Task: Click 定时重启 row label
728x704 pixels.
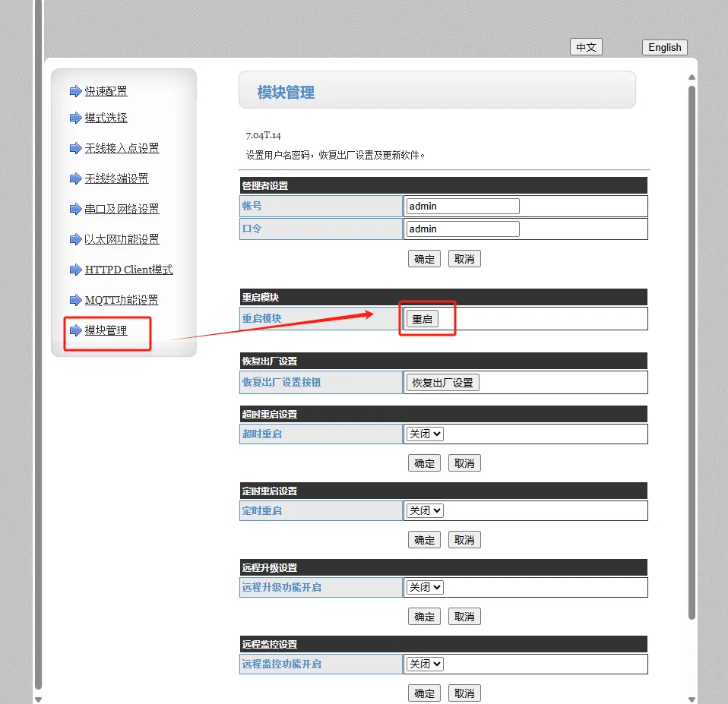Action: point(262,510)
